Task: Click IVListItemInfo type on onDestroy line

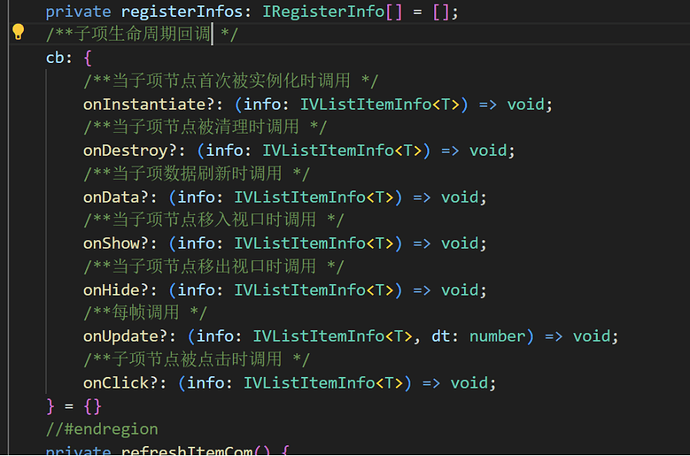Action: [x=328, y=151]
